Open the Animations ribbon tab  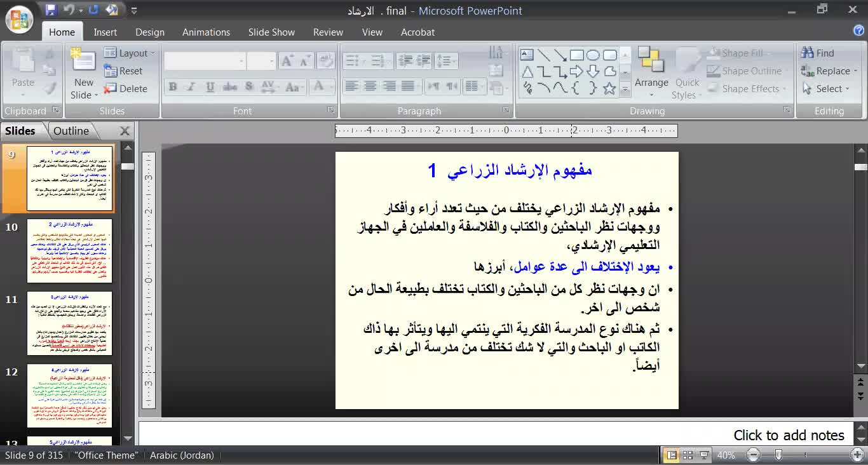[206, 32]
